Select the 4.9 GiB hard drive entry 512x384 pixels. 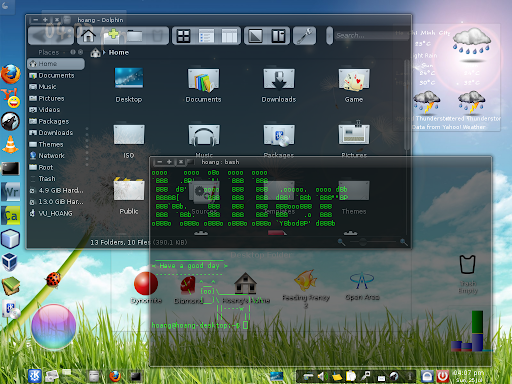tap(56, 191)
